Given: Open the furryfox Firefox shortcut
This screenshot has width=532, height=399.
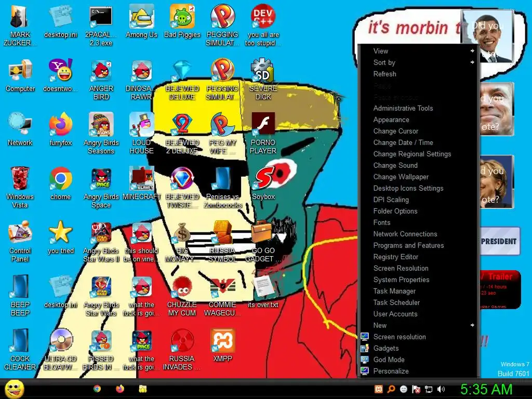Looking at the screenshot, I should click(x=61, y=129).
